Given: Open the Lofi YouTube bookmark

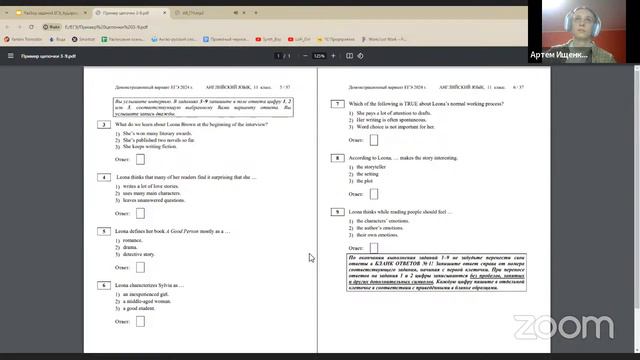Looking at the screenshot, I should coord(299,39).
